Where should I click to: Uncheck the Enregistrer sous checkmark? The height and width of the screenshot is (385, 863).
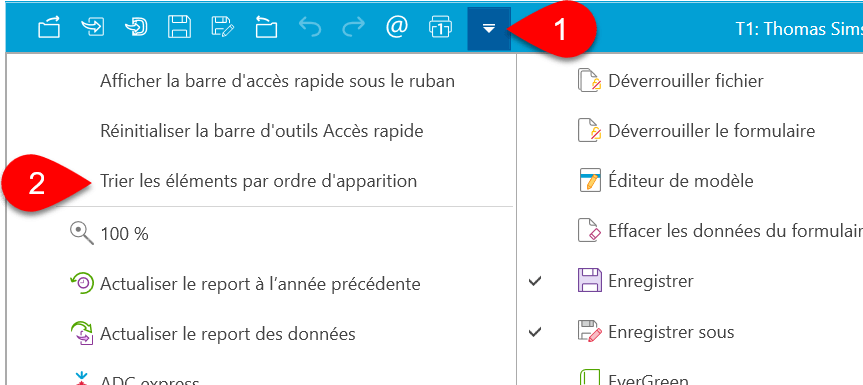pos(535,332)
